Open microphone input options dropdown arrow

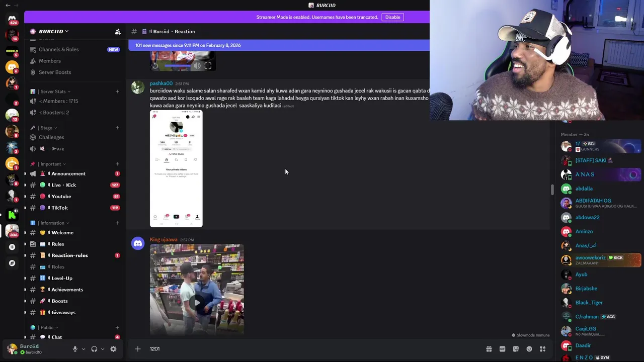pos(84,349)
